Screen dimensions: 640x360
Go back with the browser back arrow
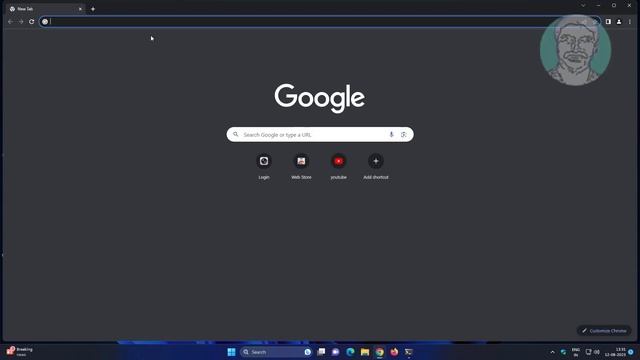point(10,22)
